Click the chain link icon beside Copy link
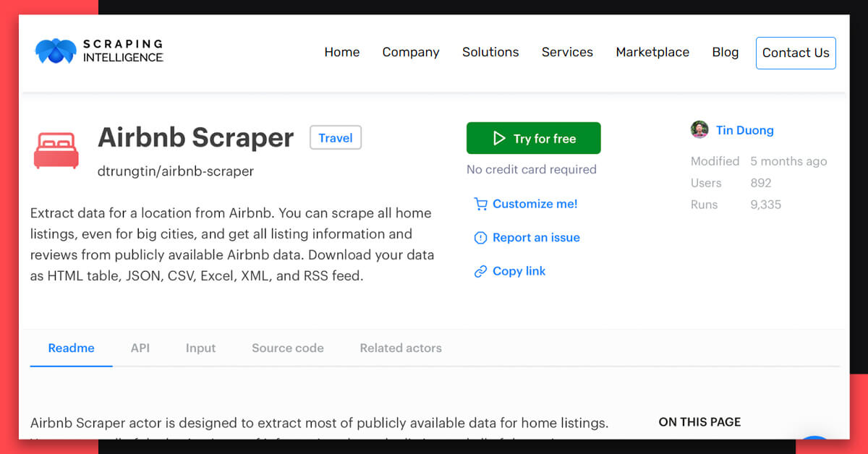Image resolution: width=868 pixels, height=454 pixels. point(480,272)
